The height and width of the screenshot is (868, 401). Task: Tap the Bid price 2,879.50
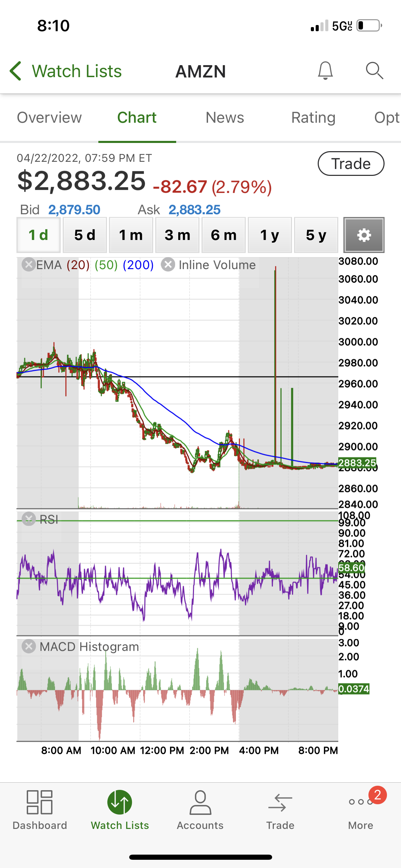pos(74,210)
